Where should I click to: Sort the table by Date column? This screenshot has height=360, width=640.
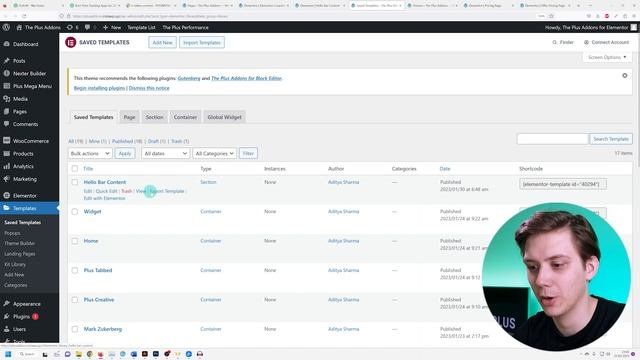coord(445,169)
